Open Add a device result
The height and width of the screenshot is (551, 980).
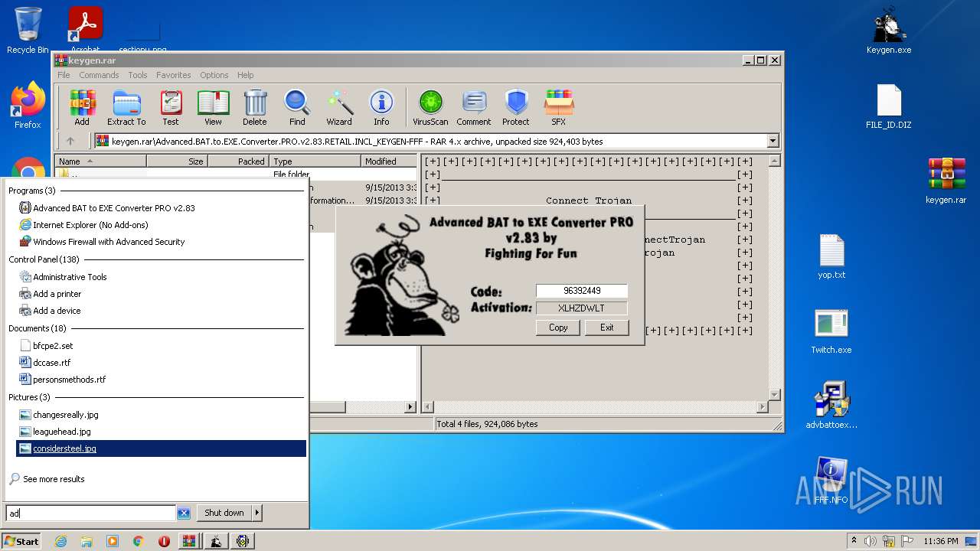click(57, 311)
